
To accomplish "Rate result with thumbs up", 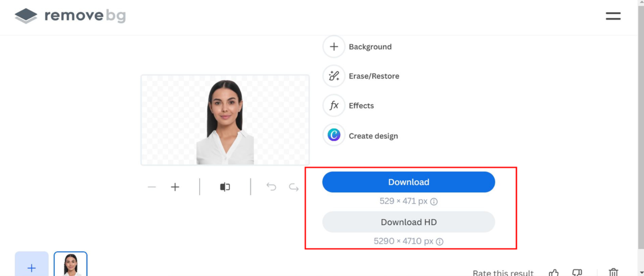I will 554,272.
